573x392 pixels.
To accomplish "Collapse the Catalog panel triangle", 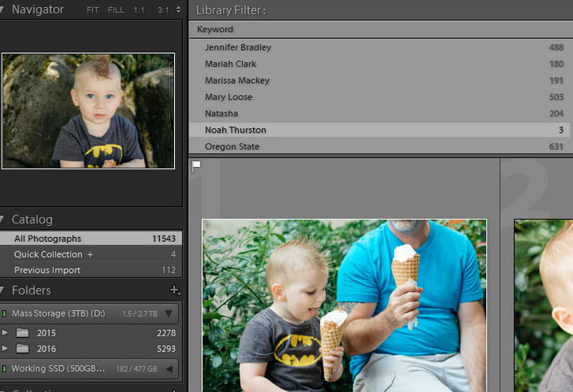I will (2, 219).
